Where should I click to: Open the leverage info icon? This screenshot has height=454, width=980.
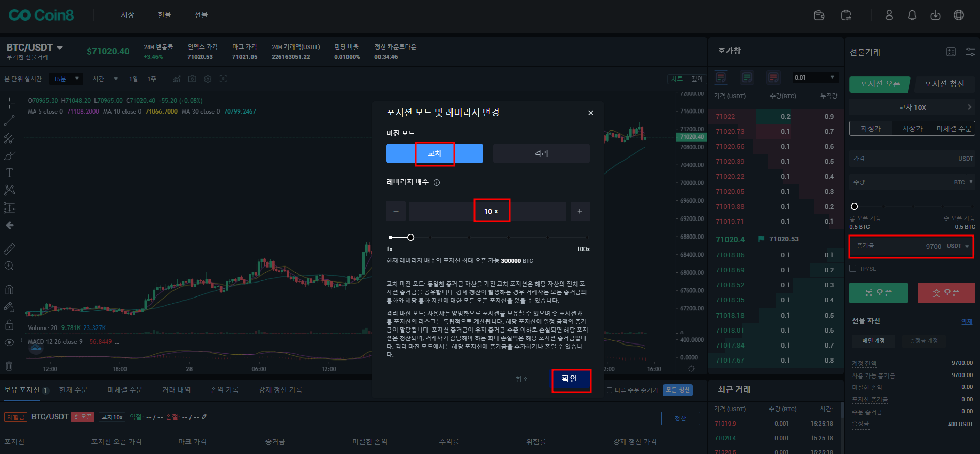[x=437, y=182]
